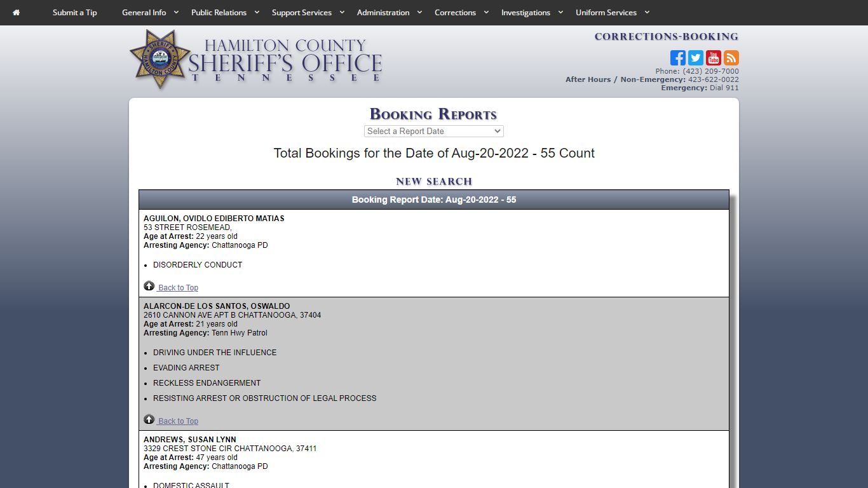Viewport: 868px width, 488px height.
Task: Click After Hours number 423-622-0022
Action: point(714,79)
